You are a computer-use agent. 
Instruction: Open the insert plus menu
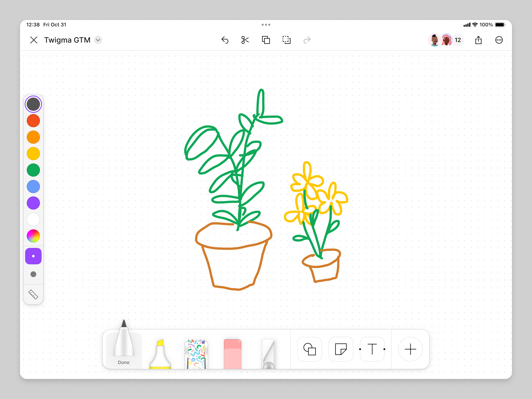410,349
